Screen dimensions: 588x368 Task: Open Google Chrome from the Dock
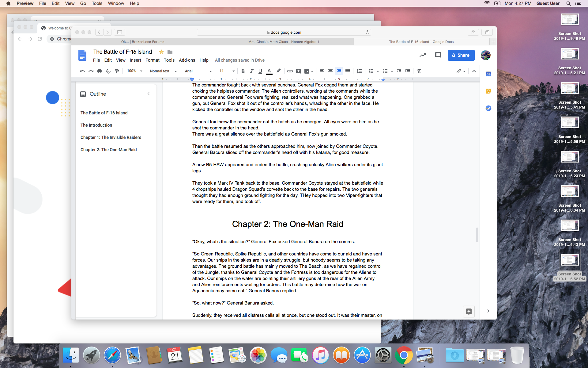click(404, 355)
